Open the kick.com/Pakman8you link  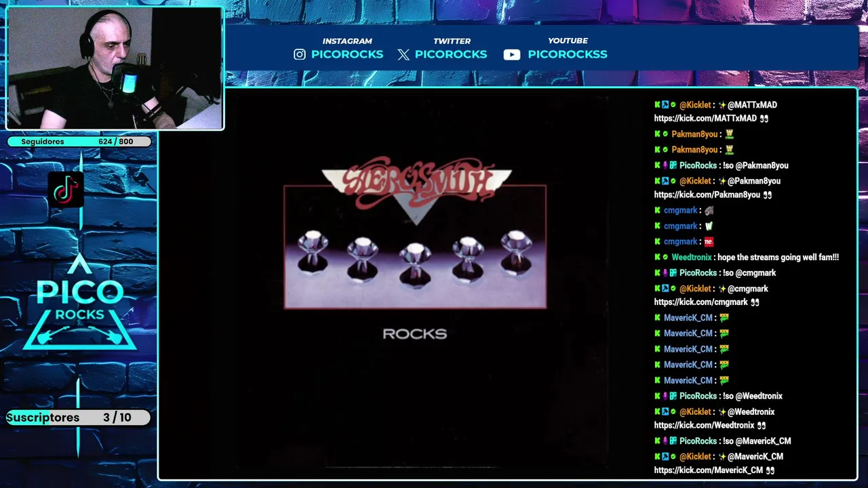tap(707, 195)
